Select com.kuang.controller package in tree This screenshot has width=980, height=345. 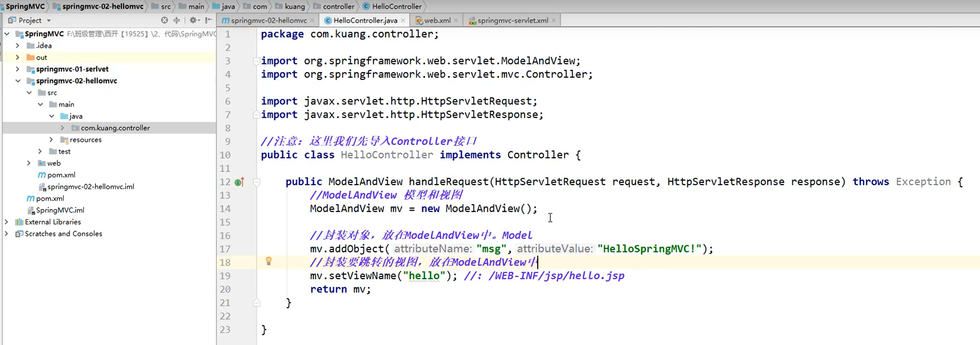pyautogui.click(x=109, y=128)
